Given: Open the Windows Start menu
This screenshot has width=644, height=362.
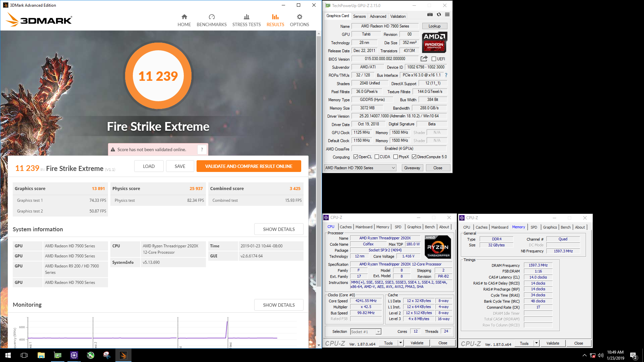Looking at the screenshot, I should tap(8, 355).
